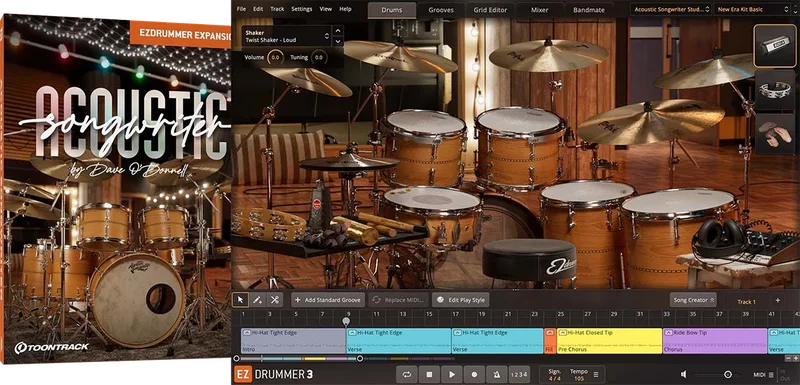The image size is (800, 385).
Task: Switch to the Grid Editor tab
Action: (490, 10)
